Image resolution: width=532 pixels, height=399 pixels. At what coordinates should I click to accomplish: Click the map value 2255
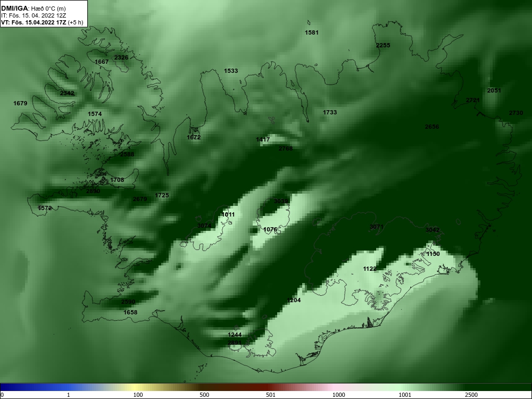point(383,45)
